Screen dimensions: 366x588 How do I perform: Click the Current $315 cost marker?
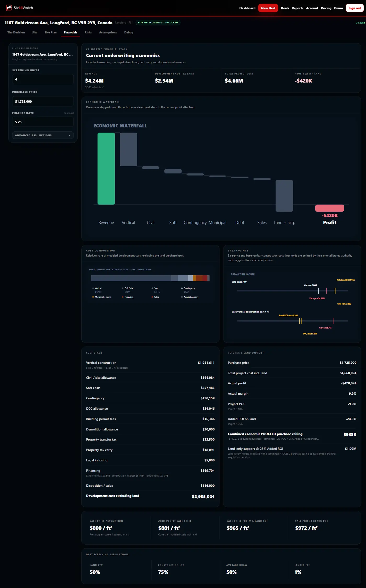point(333,321)
